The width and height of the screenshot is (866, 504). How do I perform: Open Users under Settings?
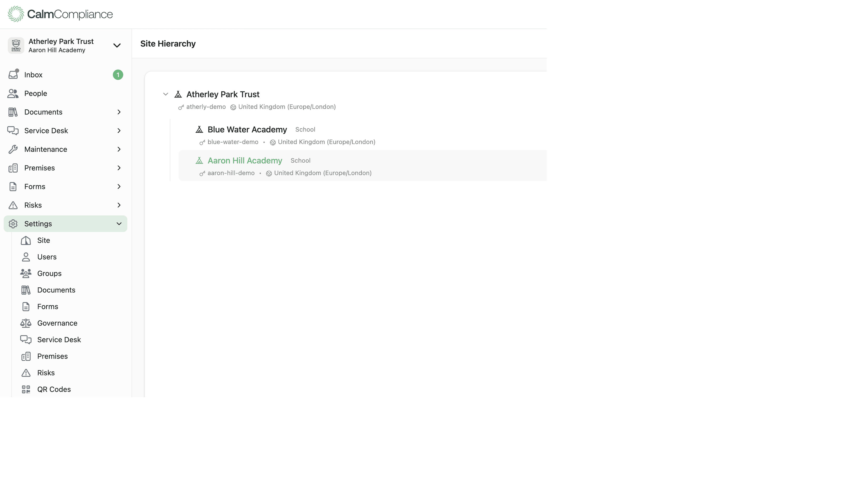coord(47,257)
